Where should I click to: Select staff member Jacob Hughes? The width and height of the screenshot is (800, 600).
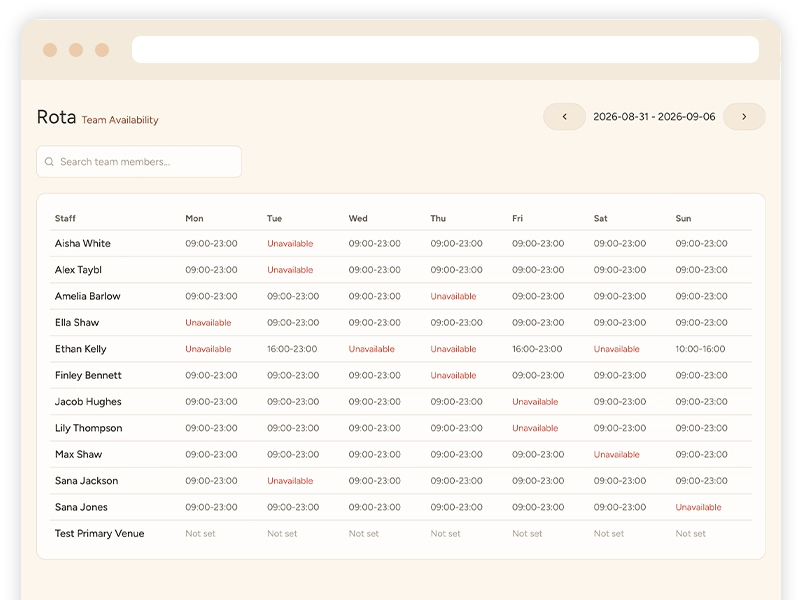[x=88, y=402]
